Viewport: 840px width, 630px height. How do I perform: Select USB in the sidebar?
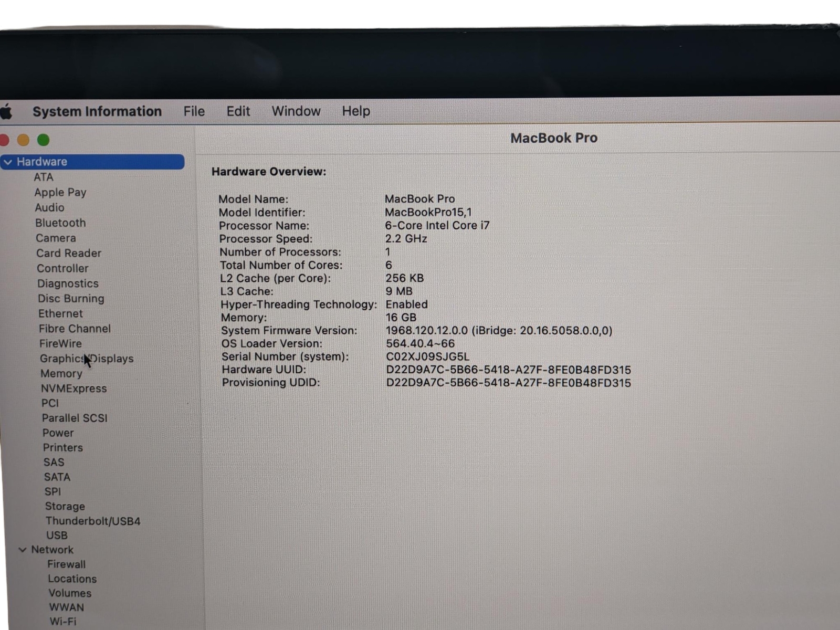[57, 535]
